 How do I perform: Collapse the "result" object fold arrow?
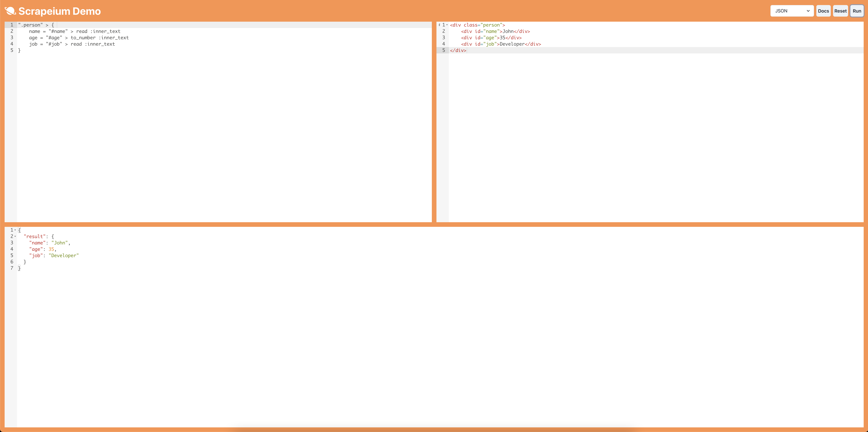15,237
